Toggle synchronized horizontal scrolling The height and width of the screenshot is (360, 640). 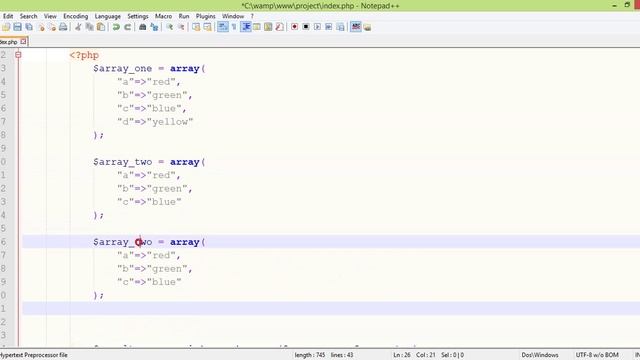(207, 27)
